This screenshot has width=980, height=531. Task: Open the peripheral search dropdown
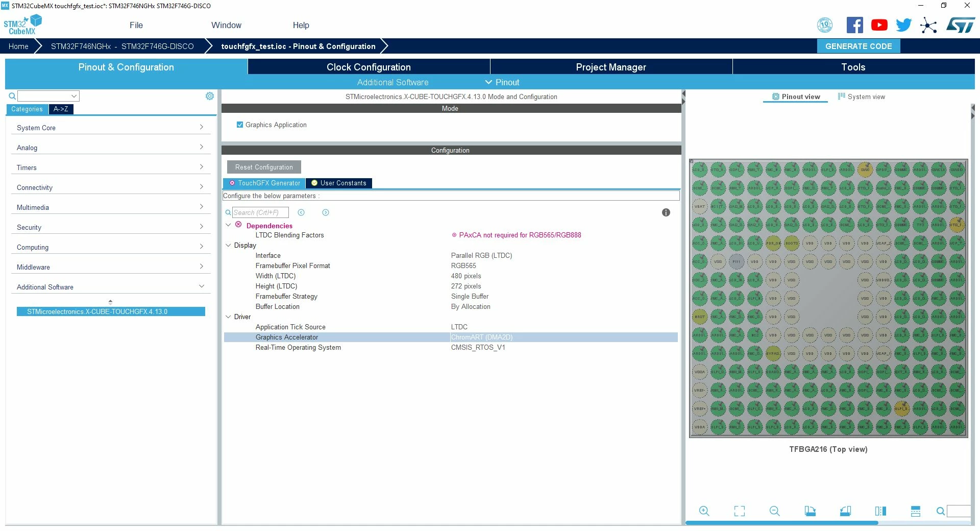pyautogui.click(x=74, y=96)
